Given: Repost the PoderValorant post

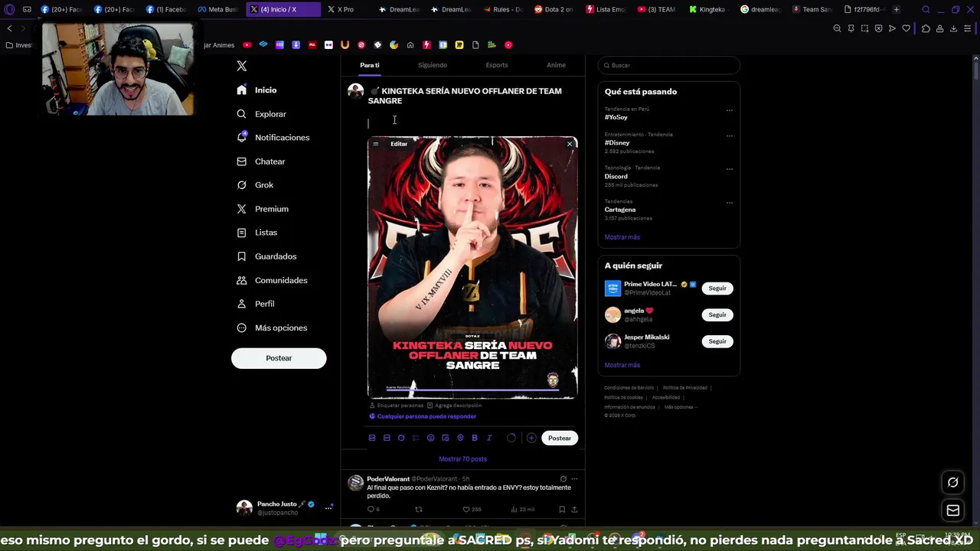Looking at the screenshot, I should pos(418,510).
